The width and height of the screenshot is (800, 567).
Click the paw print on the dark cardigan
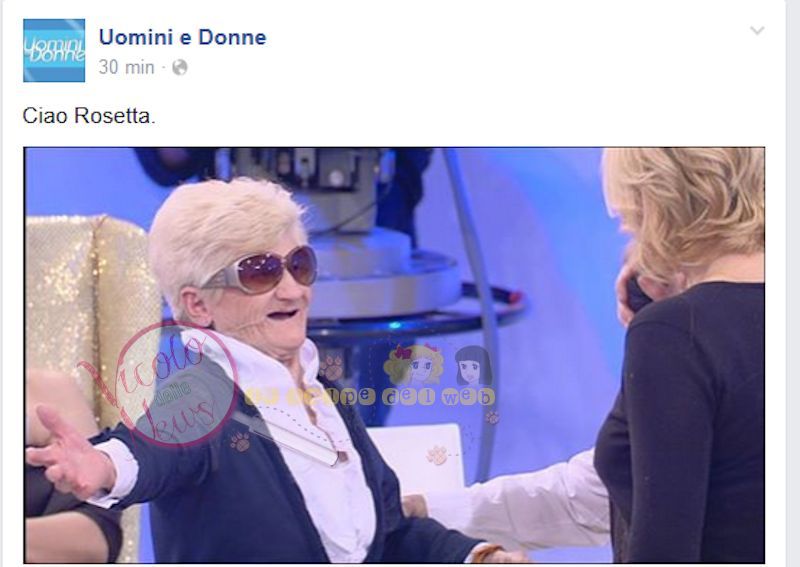[239, 441]
